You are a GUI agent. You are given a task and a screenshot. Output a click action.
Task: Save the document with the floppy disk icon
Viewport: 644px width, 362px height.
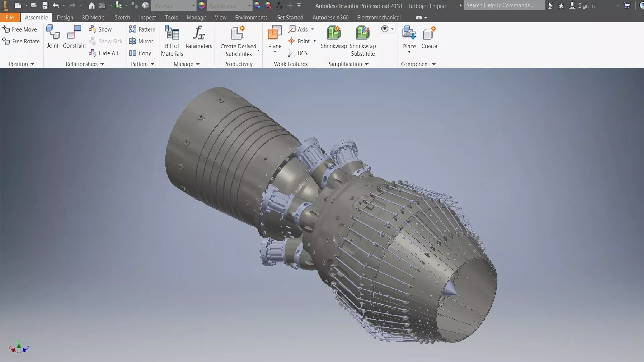[45, 5]
